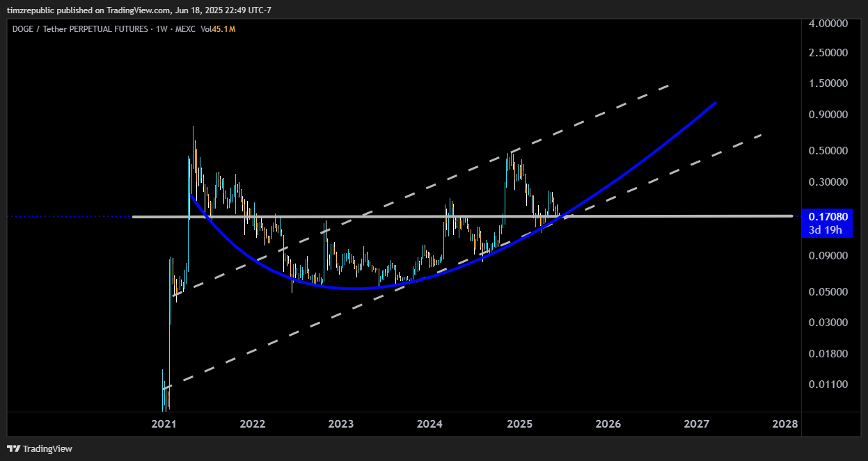Click the 0.03000 price axis label

[x=828, y=323]
